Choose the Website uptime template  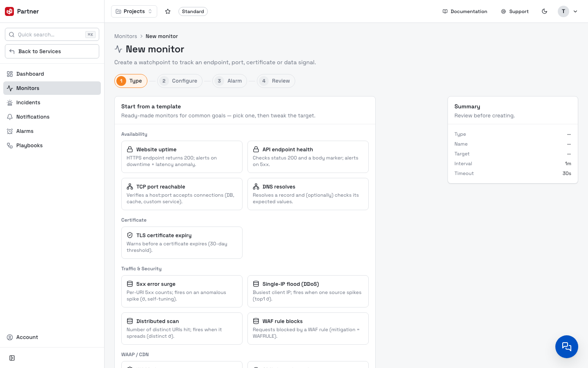182,157
